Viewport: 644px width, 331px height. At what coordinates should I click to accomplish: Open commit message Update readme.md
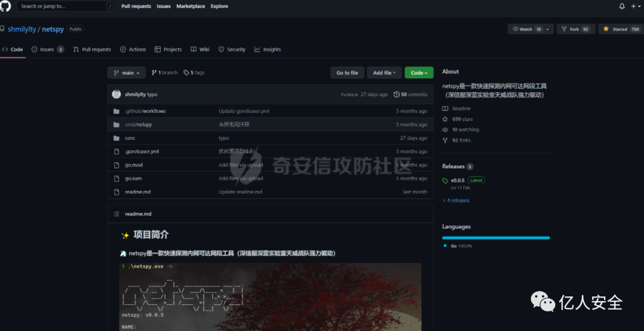[x=240, y=192]
